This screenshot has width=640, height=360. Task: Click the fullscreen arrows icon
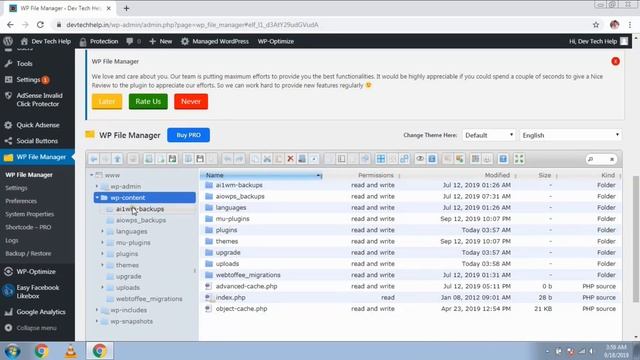[x=519, y=159]
